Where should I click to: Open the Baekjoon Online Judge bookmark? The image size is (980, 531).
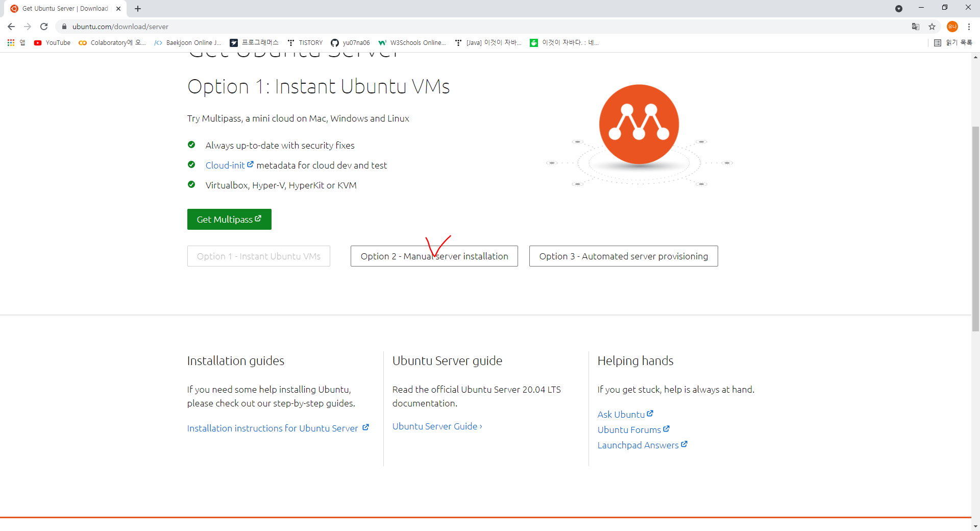pyautogui.click(x=188, y=43)
